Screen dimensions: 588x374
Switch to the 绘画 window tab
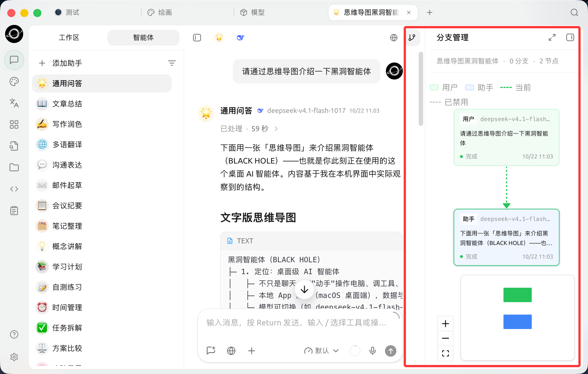tap(160, 12)
